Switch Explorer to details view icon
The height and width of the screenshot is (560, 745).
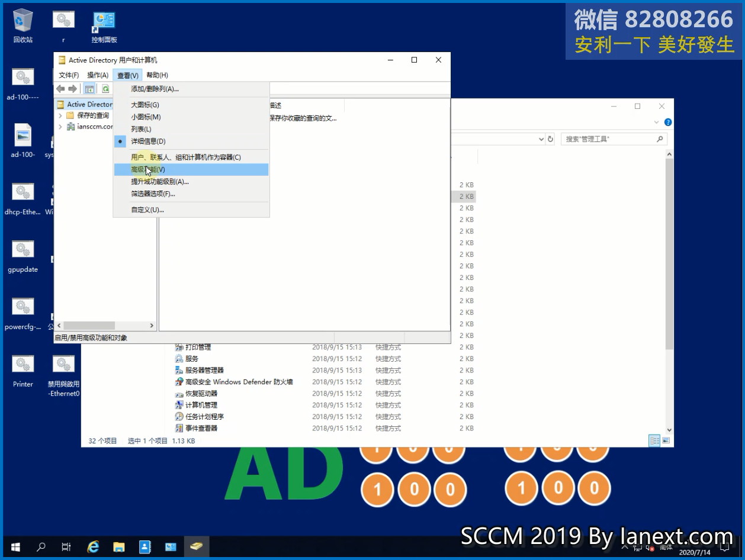(x=655, y=440)
